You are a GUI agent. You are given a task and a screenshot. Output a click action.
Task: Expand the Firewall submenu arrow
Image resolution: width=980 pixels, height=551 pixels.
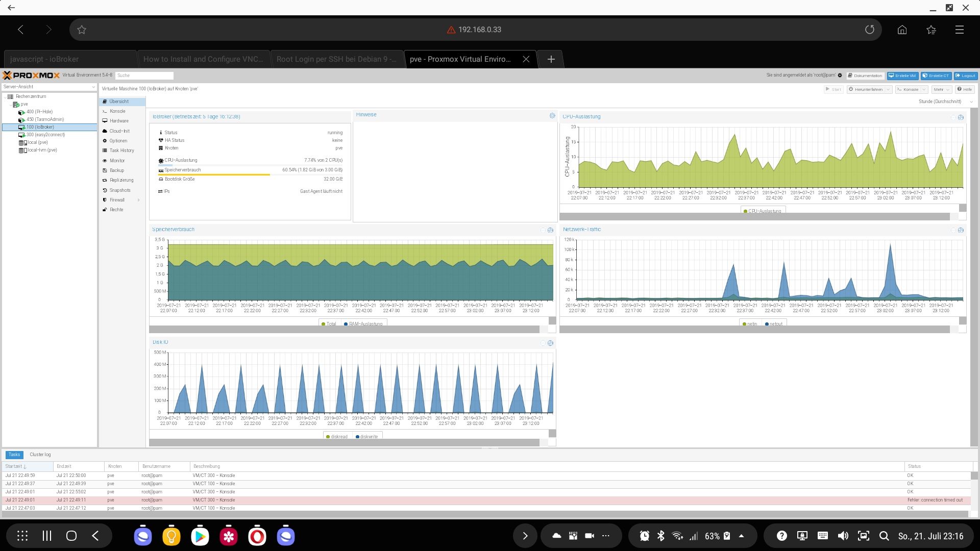(x=139, y=200)
